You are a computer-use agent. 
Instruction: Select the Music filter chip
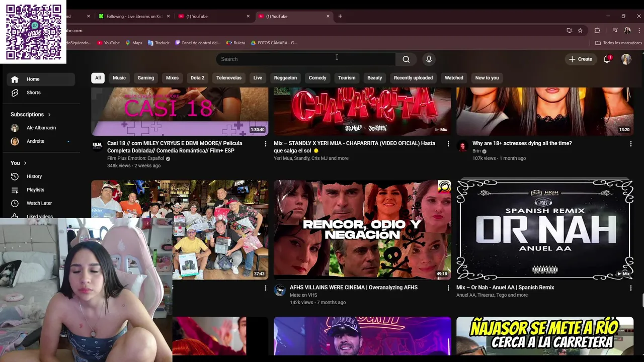tap(119, 78)
